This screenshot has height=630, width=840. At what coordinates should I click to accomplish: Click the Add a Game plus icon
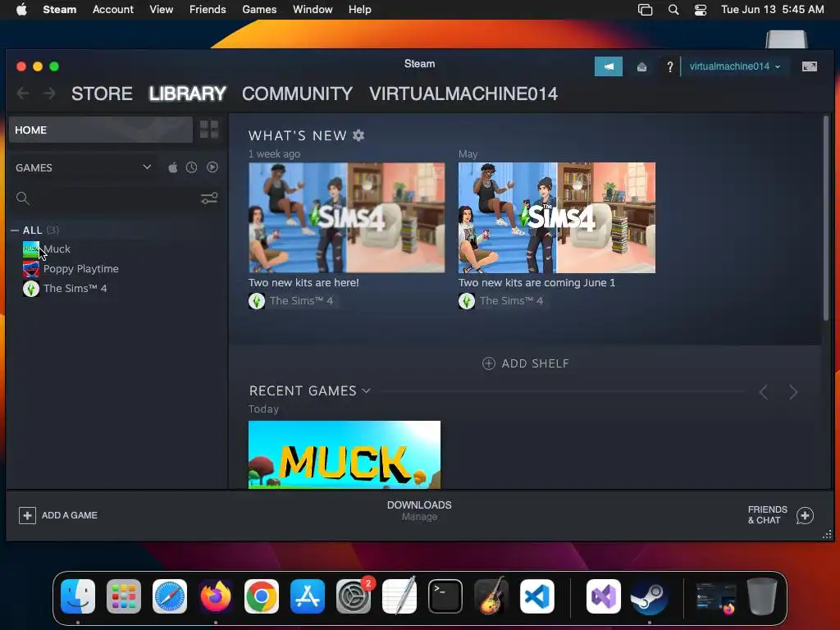27,515
